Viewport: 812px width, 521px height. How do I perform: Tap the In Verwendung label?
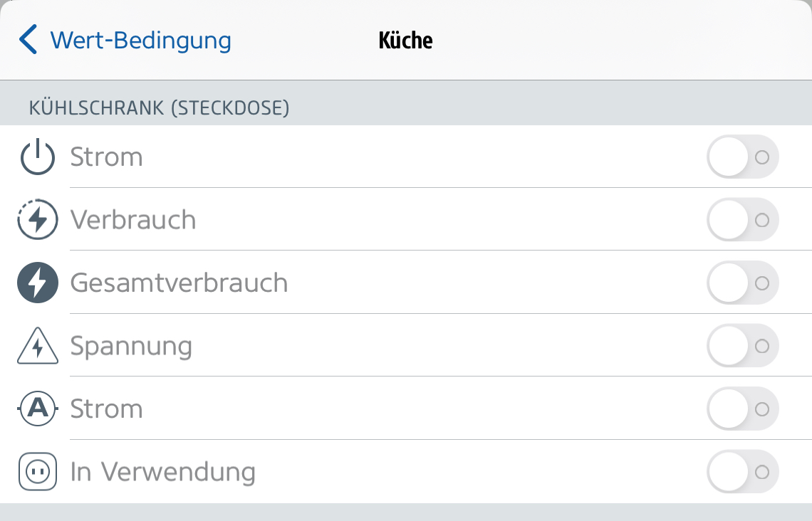[162, 471]
